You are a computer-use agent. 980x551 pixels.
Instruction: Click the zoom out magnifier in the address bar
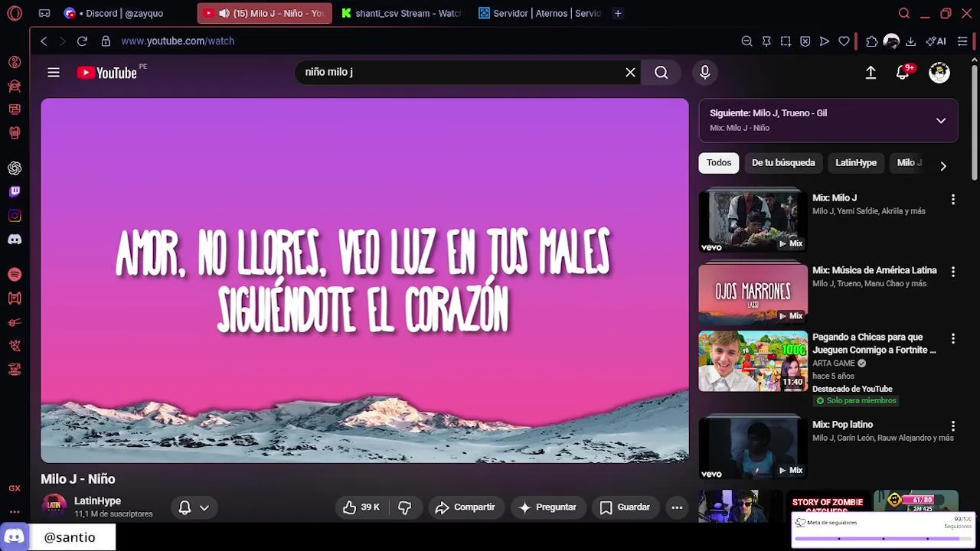[746, 41]
